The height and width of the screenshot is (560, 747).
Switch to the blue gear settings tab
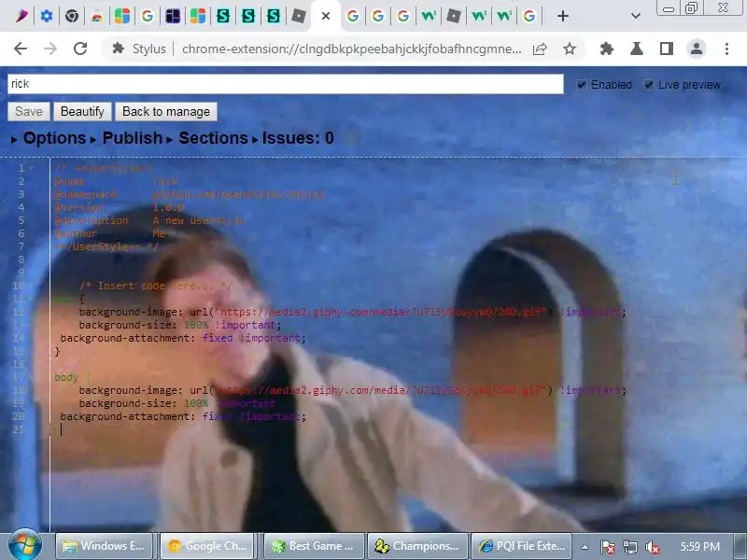point(46,16)
